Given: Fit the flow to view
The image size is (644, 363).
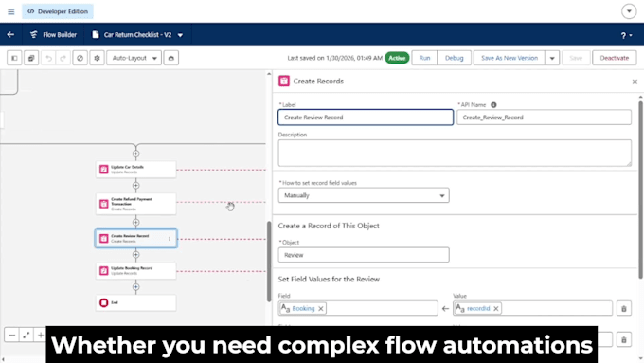Looking at the screenshot, I should [27, 336].
